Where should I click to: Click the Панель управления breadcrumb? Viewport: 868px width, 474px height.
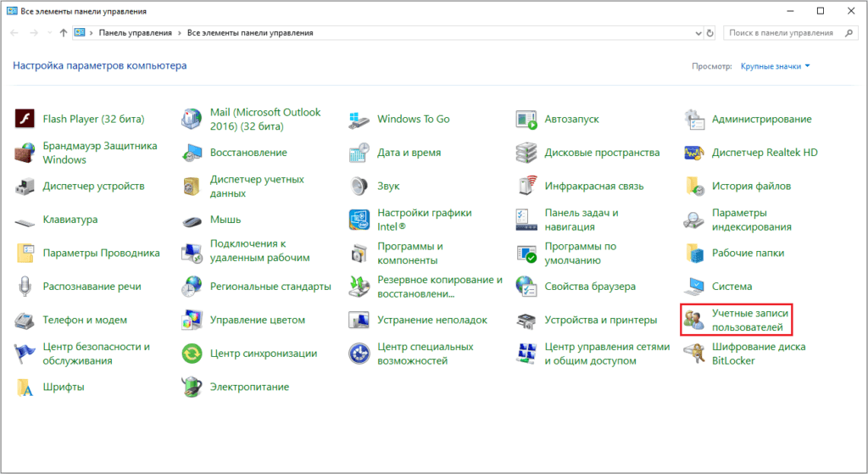click(135, 33)
